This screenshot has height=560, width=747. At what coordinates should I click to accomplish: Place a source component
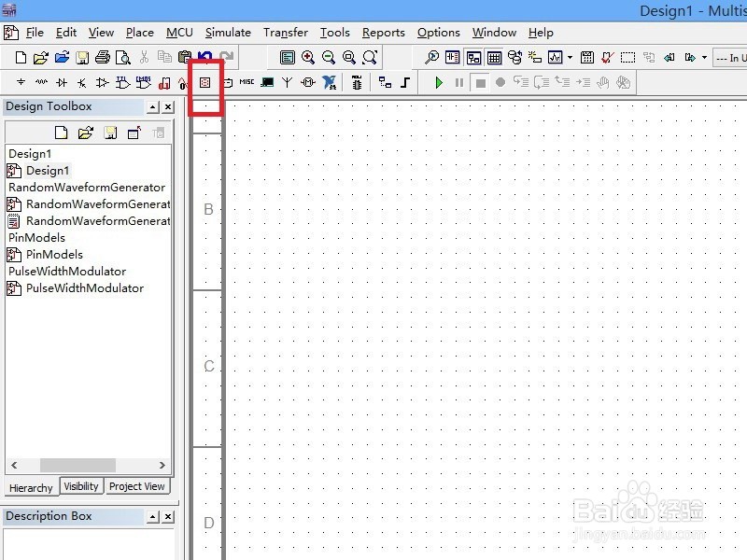[21, 82]
